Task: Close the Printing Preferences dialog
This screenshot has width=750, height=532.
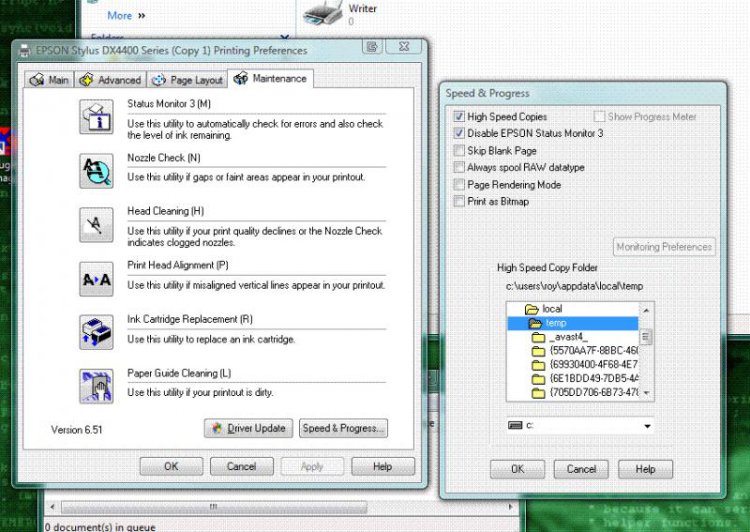Action: [x=404, y=46]
